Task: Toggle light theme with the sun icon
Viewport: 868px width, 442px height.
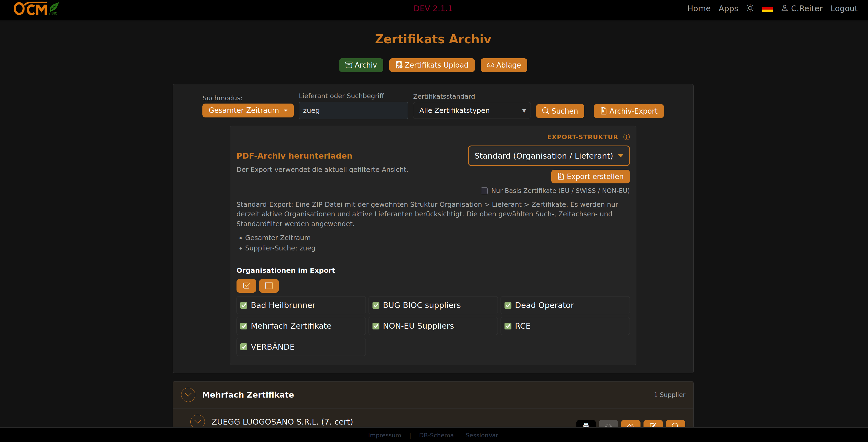Action: tap(750, 8)
